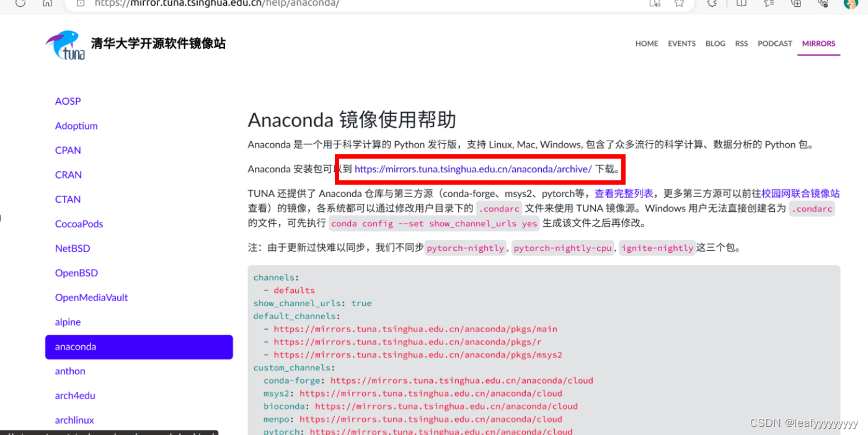Open the BLOG menu item
This screenshot has height=435, width=868.
pyautogui.click(x=715, y=43)
